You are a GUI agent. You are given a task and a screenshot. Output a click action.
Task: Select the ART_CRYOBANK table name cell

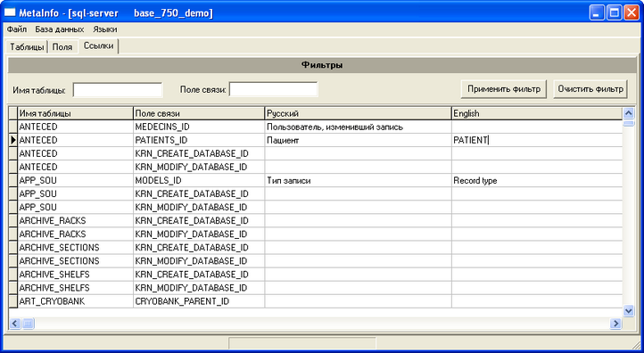tap(76, 301)
